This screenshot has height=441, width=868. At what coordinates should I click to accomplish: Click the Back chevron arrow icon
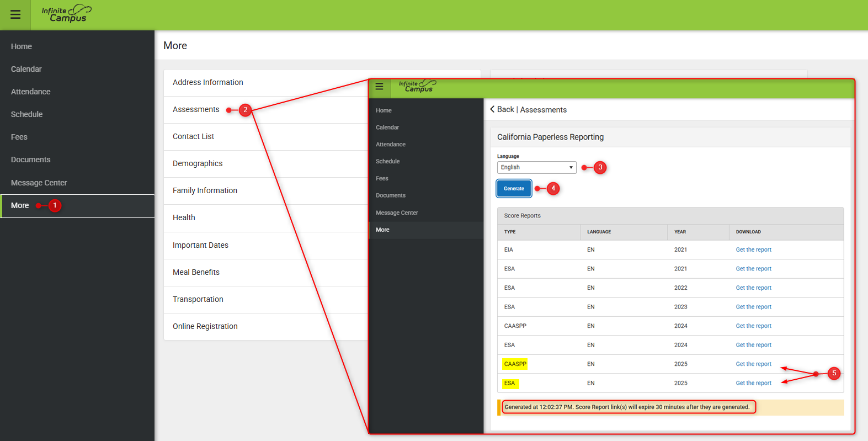point(492,109)
